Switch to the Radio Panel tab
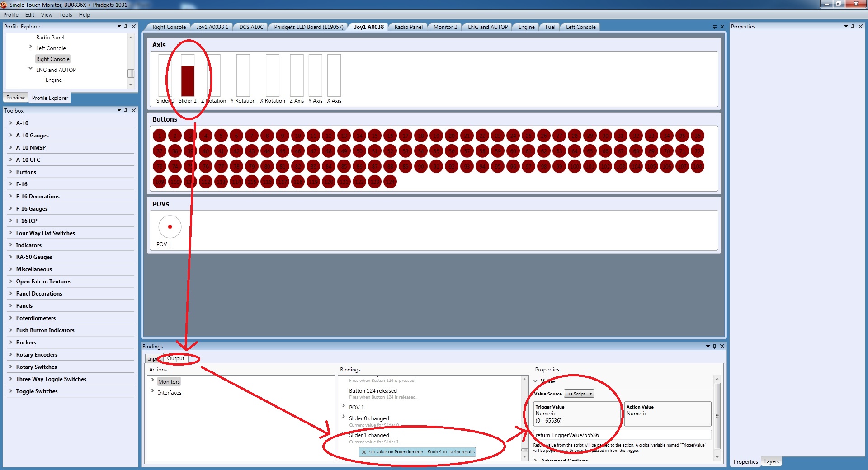Screen dimensions: 868x470 (408, 27)
